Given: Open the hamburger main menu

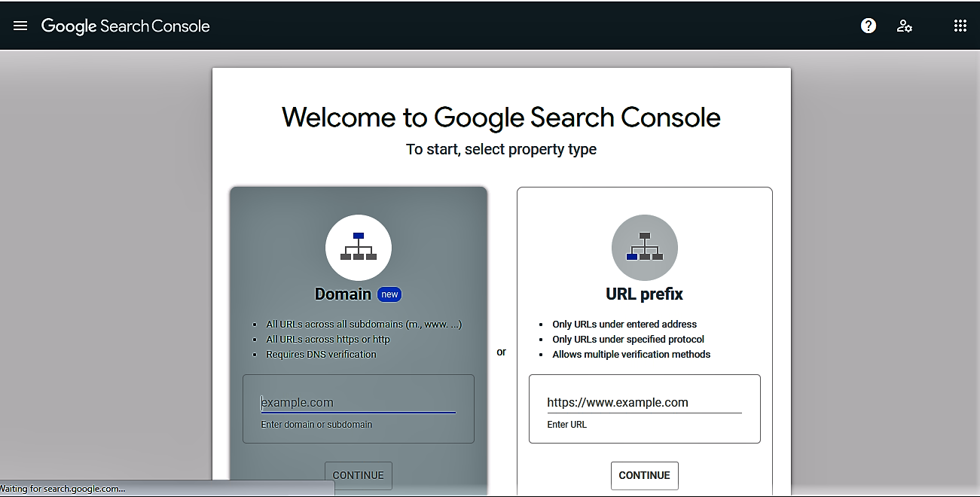Looking at the screenshot, I should click(x=20, y=26).
